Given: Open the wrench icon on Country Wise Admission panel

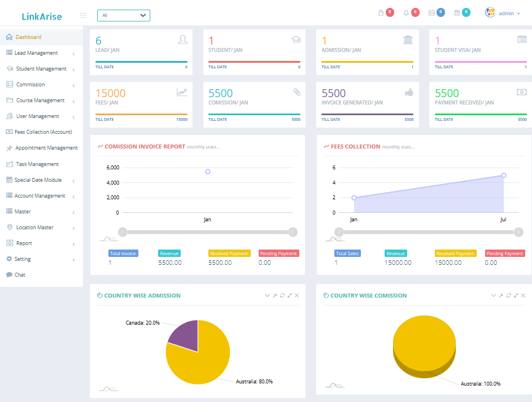Looking at the screenshot, I should (x=275, y=295).
